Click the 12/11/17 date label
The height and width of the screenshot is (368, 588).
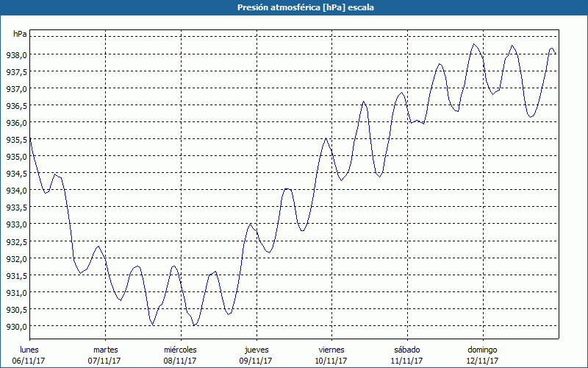click(x=482, y=361)
